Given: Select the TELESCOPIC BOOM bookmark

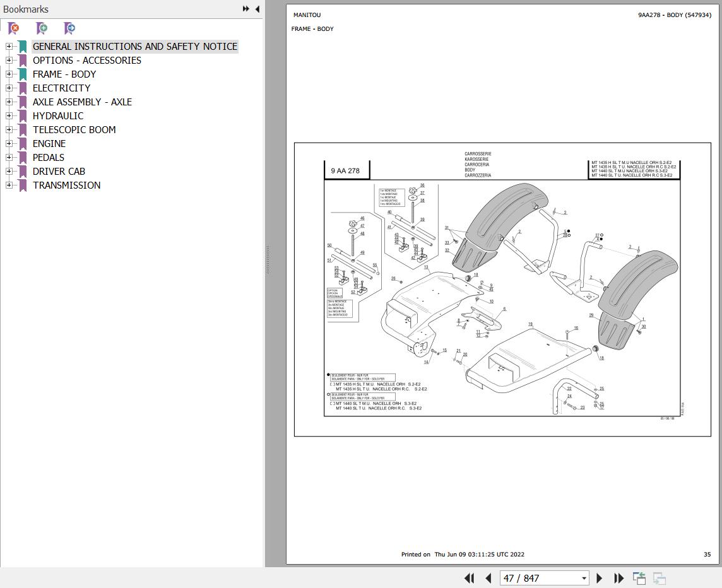Looking at the screenshot, I should pyautogui.click(x=74, y=130).
